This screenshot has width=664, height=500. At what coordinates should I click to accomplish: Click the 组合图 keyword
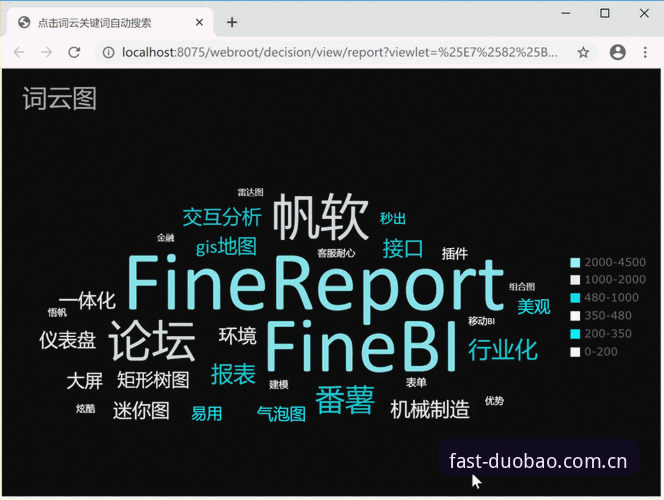(522, 287)
